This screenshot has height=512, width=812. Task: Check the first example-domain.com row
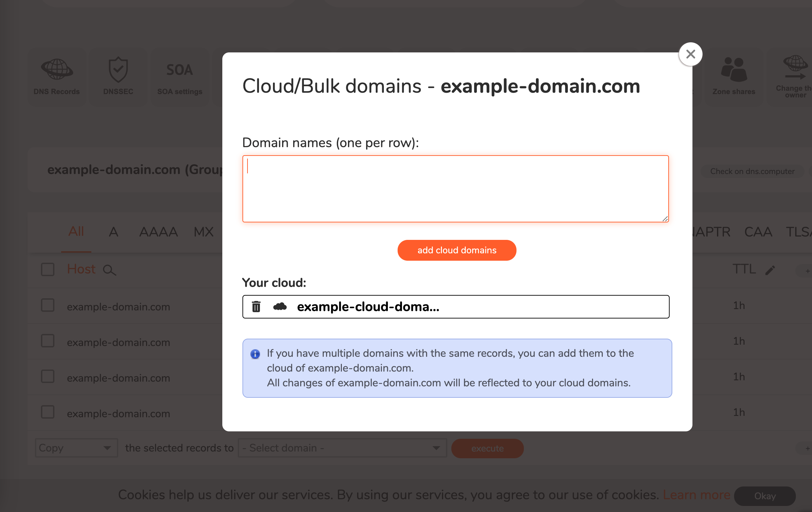48,305
